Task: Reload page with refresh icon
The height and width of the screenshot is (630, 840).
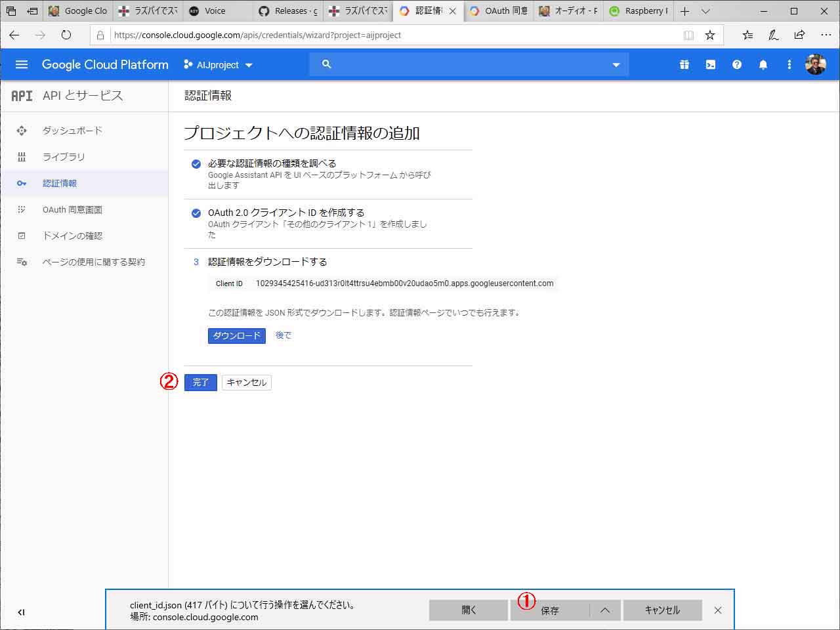Action: pos(66,35)
